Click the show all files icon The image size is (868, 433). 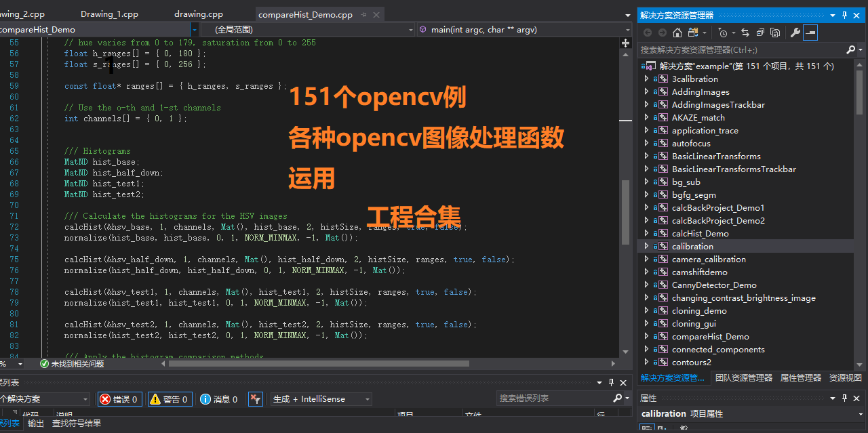[x=775, y=33]
